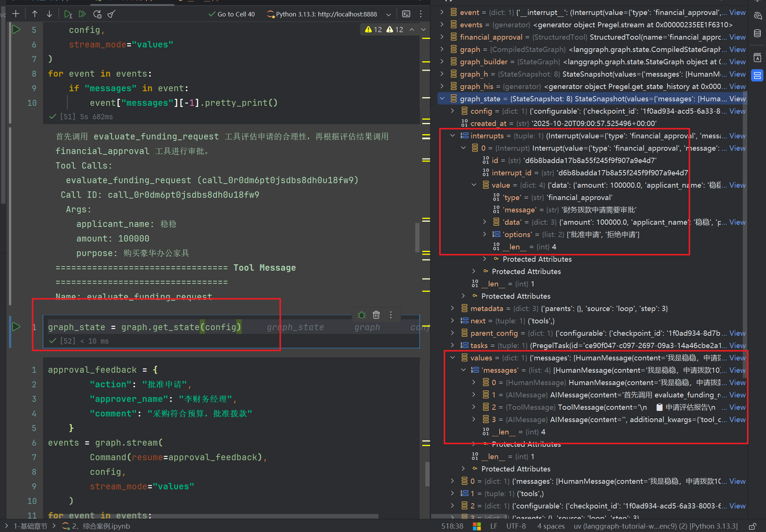766x532 pixels.
Task: Delete cell using trash icon
Action: (x=376, y=315)
